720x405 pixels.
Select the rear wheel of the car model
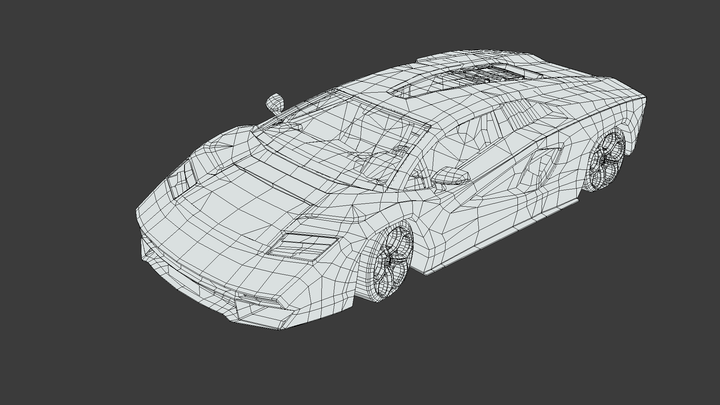(x=605, y=161)
